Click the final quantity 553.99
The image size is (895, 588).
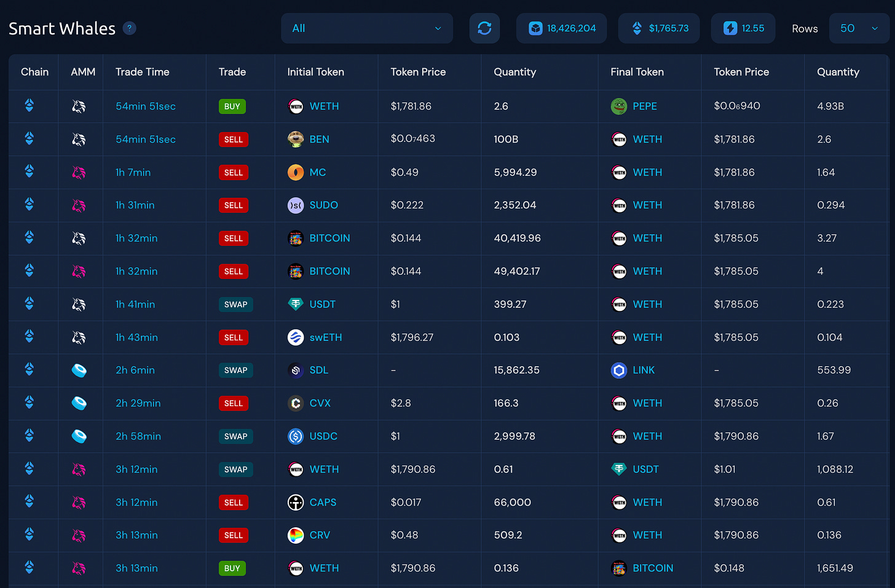click(x=834, y=370)
